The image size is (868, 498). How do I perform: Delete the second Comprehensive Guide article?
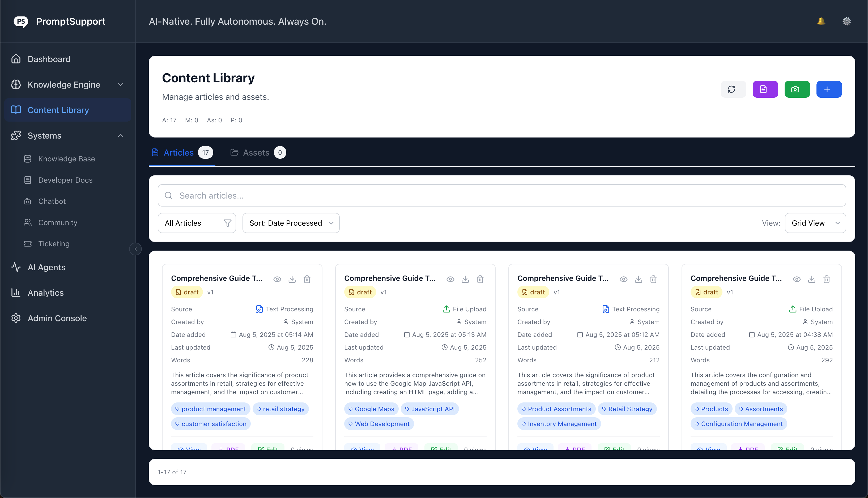480,279
